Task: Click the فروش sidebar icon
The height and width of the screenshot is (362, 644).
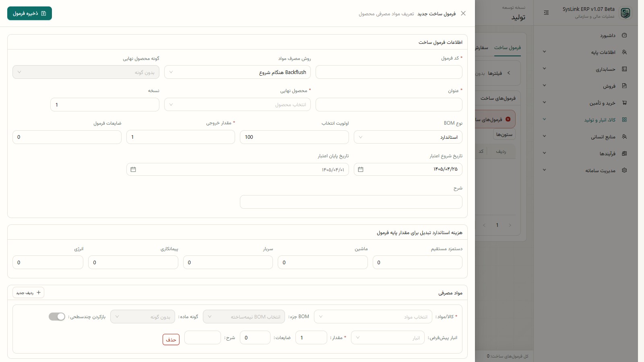Action: click(624, 86)
